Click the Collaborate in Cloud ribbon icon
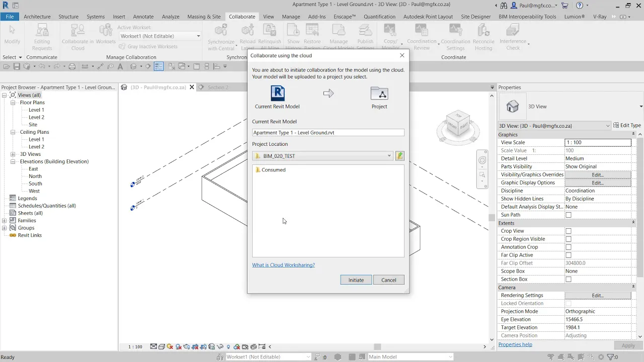The height and width of the screenshot is (362, 644). pos(77,37)
